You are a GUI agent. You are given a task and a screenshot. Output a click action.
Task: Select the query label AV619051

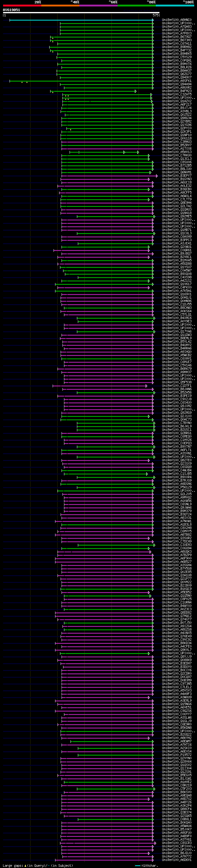point(11,10)
